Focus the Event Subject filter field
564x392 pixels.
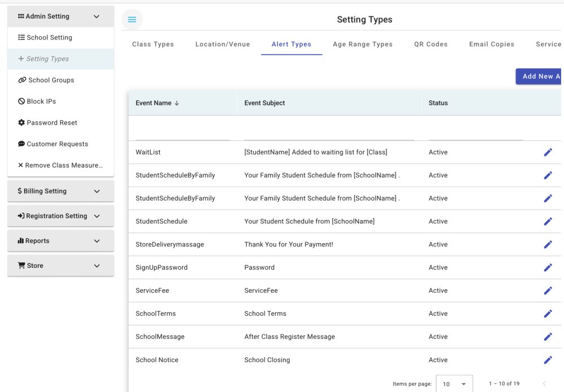pos(329,133)
